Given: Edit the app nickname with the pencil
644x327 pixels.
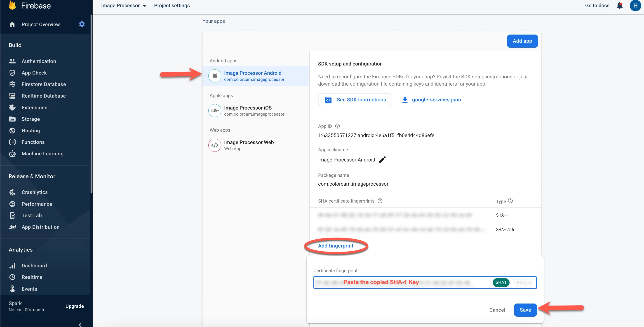Looking at the screenshot, I should pos(382,160).
